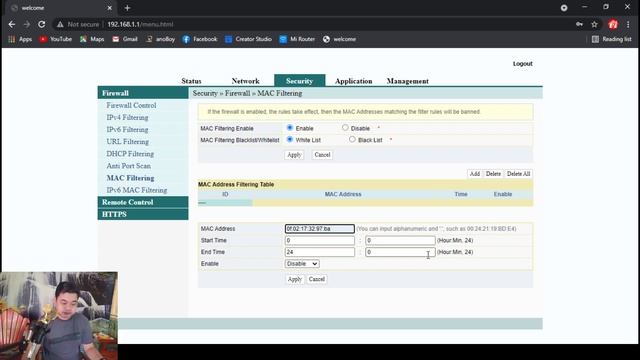Click the Logout link

click(x=522, y=64)
